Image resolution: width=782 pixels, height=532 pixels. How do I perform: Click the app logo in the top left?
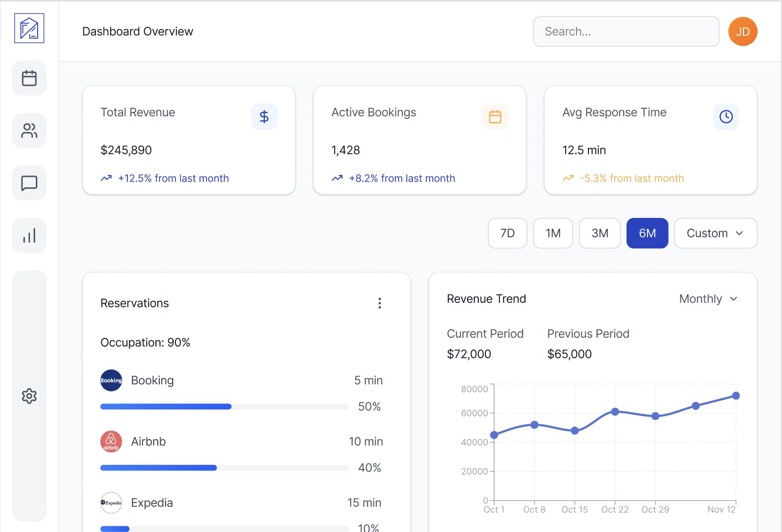pos(29,28)
